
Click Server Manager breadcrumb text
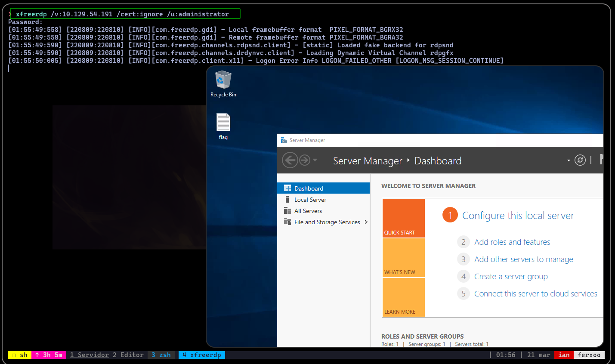click(x=368, y=161)
